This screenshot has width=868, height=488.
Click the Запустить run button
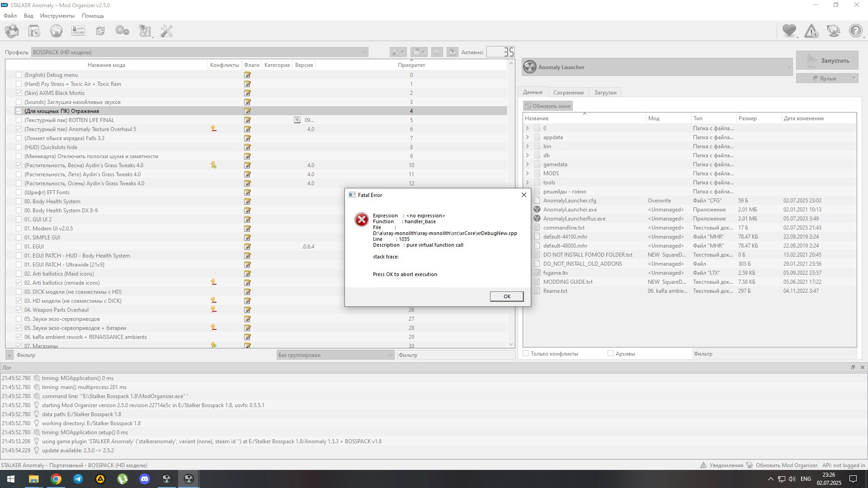pos(827,61)
